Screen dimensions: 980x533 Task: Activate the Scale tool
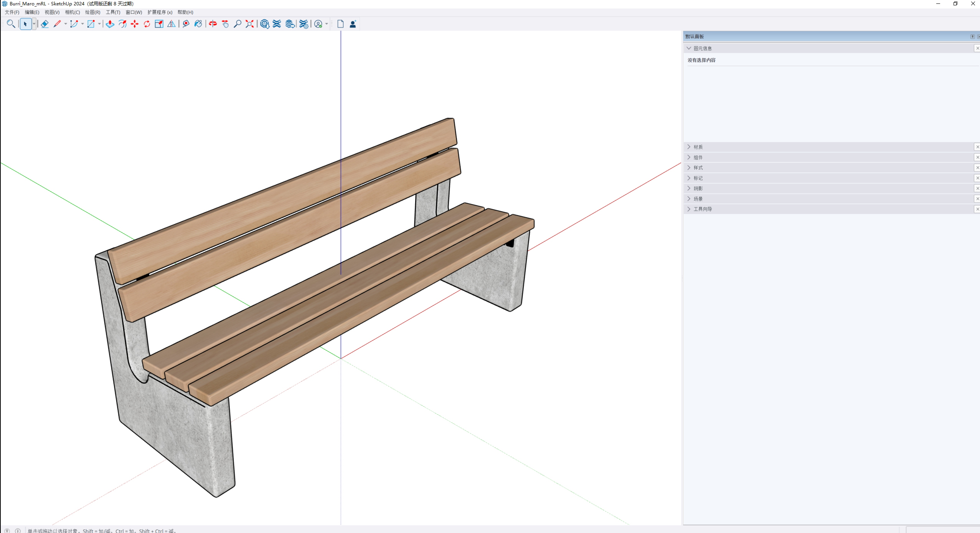click(159, 24)
